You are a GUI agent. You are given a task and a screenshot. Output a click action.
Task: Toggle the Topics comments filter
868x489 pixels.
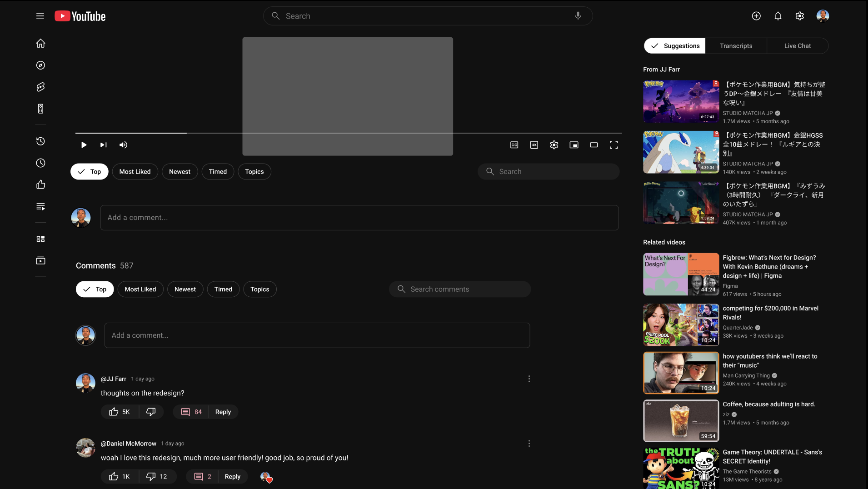click(x=259, y=289)
